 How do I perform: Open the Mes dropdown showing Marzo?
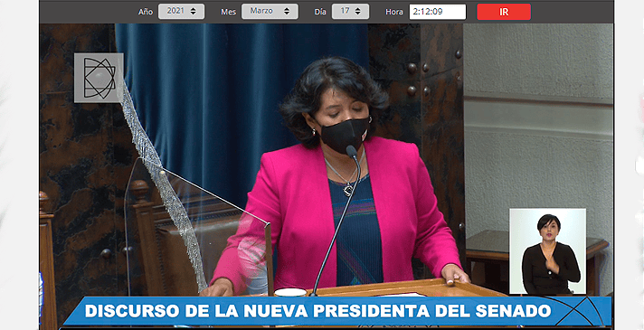(x=270, y=12)
